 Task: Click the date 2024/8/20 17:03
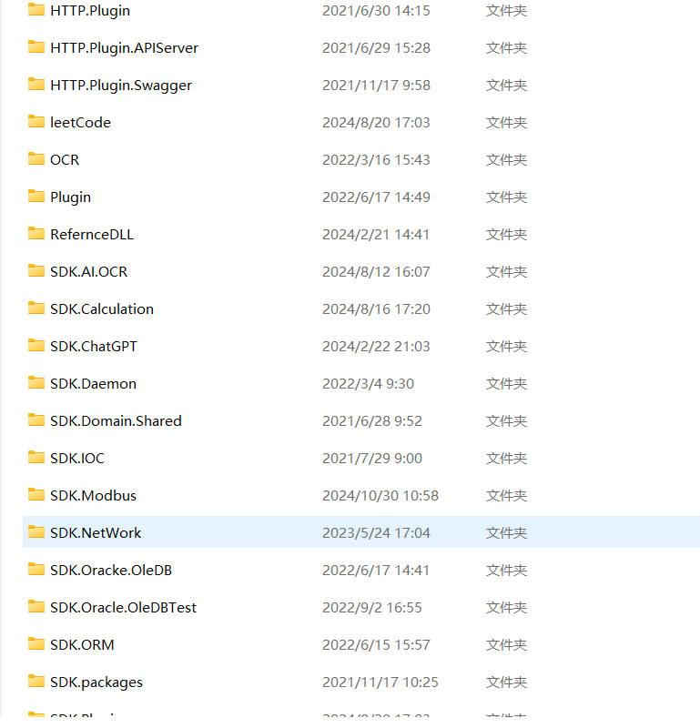(376, 123)
